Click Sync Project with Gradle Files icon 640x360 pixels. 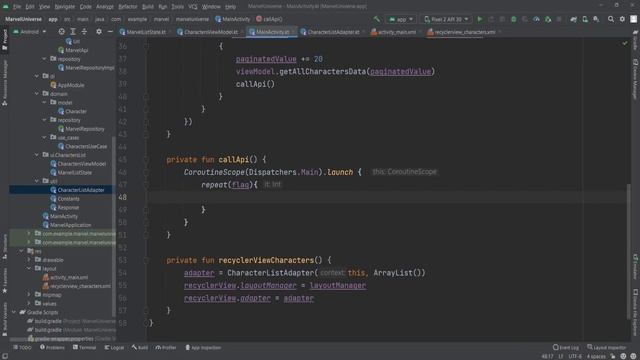(x=573, y=19)
